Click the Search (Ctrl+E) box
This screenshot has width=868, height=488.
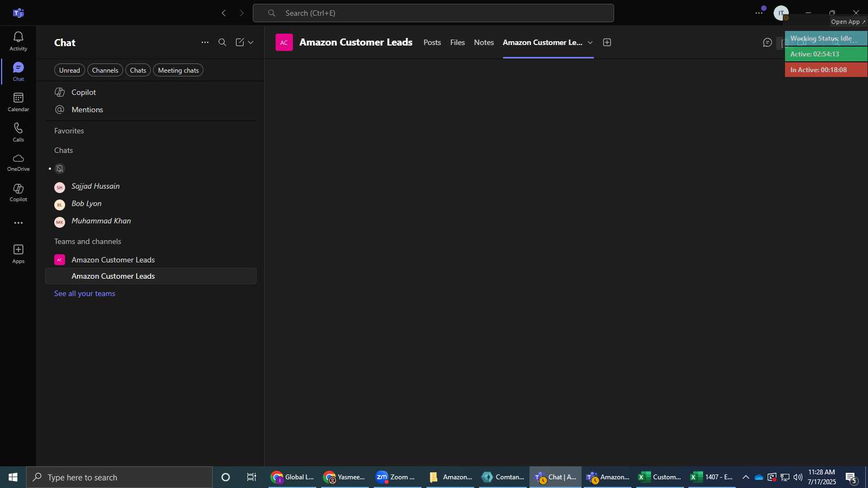tap(433, 13)
